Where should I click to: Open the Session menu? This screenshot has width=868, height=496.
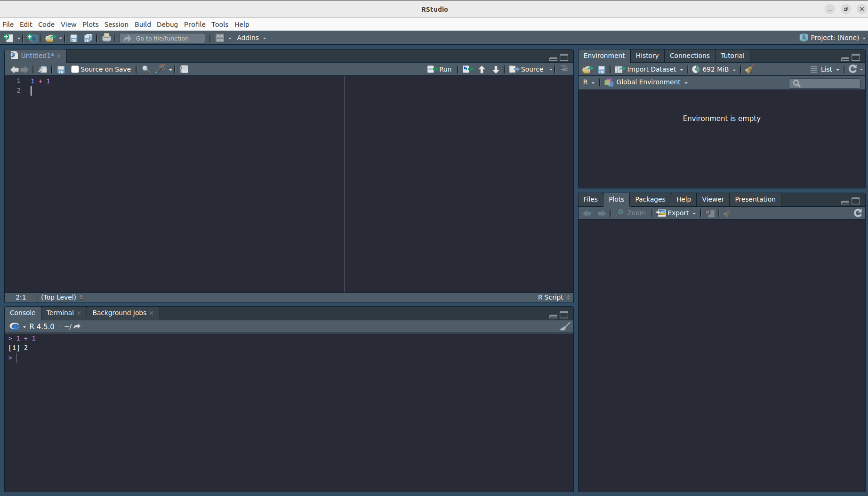click(116, 24)
